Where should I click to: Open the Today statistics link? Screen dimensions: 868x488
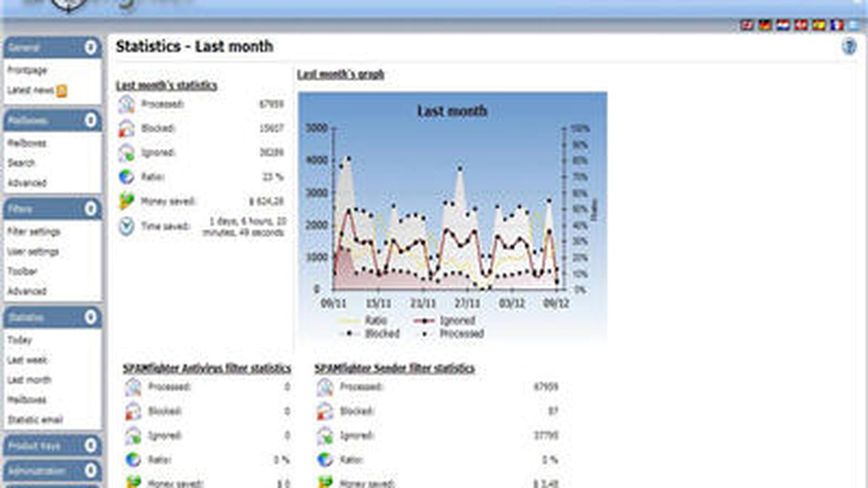pos(20,340)
